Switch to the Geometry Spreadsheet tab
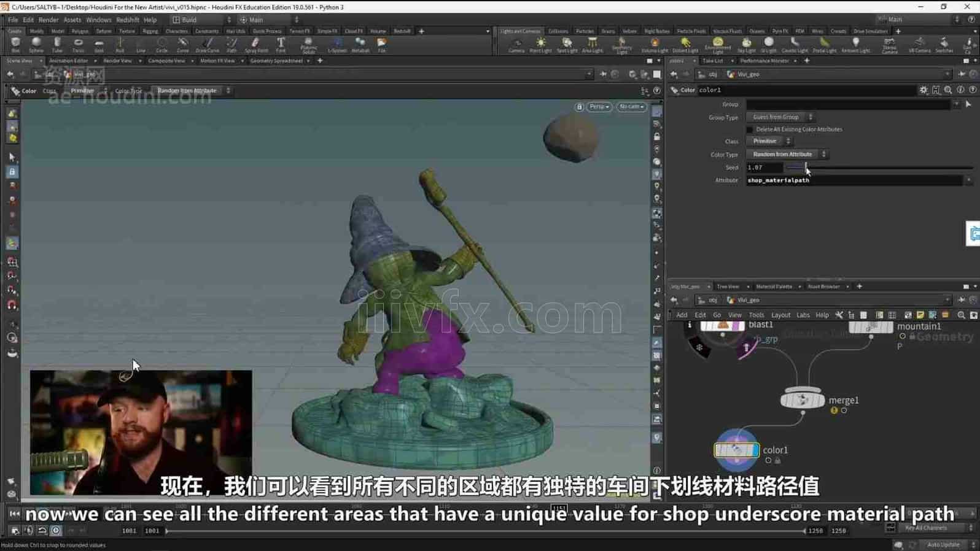Screen dimensions: 980x551 pos(276,61)
